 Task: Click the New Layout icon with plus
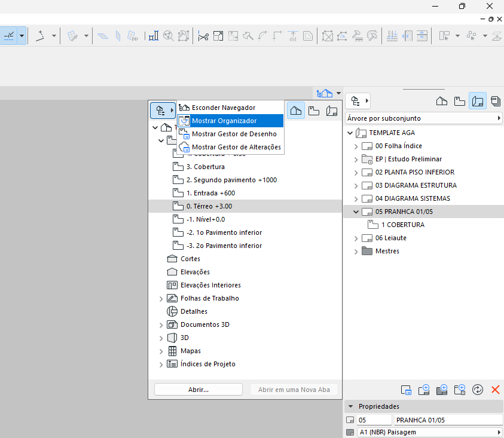pyautogui.click(x=424, y=390)
